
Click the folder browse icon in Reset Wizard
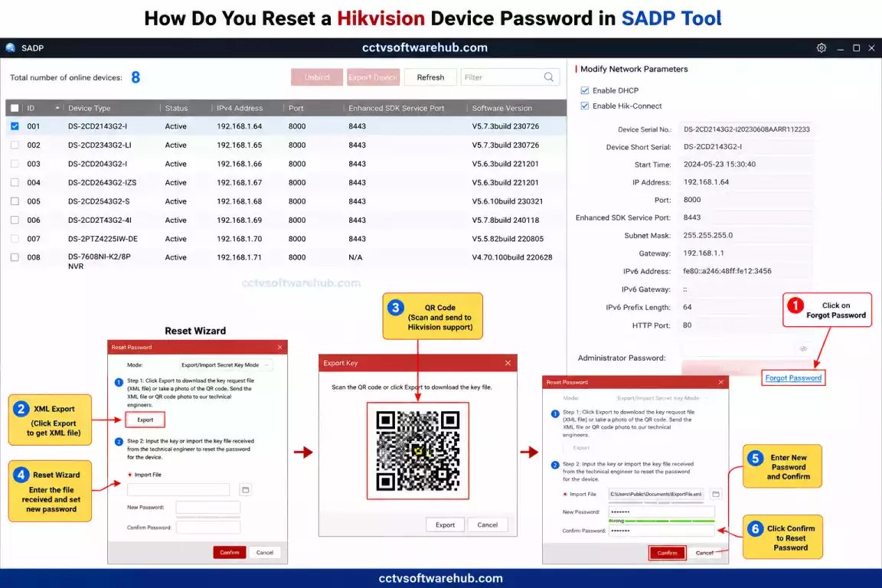click(x=245, y=490)
